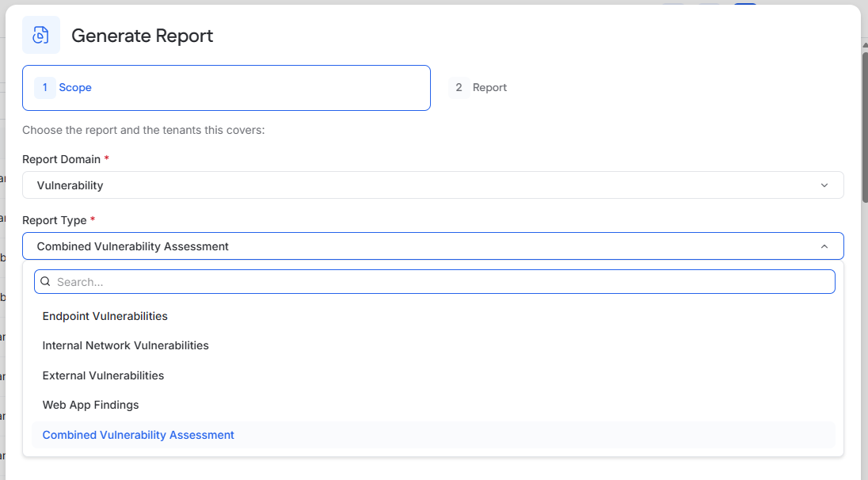Screen dimensions: 868x480
Task: Click the magnifier icon in the search box
Action: coord(45,281)
